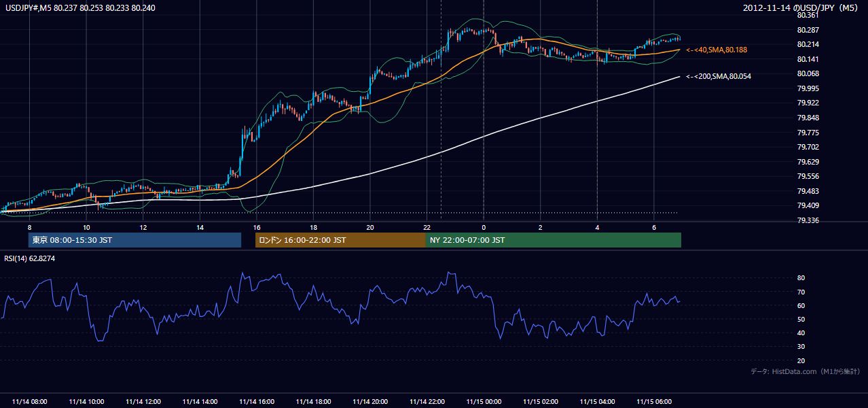Click the 11/14 22:00 bottom time label

click(427, 402)
